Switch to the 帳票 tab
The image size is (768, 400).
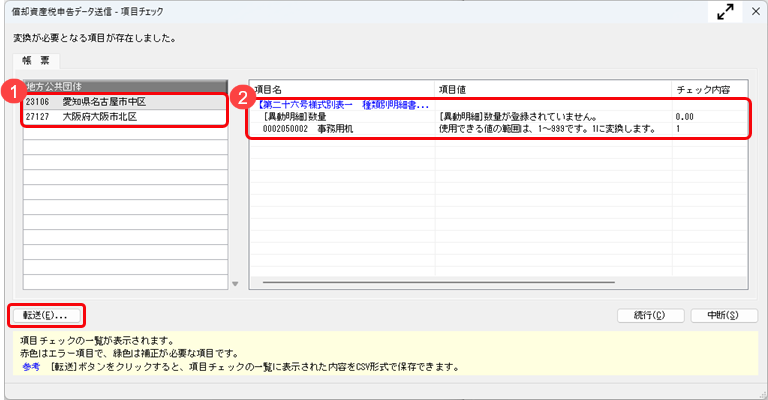point(35,60)
